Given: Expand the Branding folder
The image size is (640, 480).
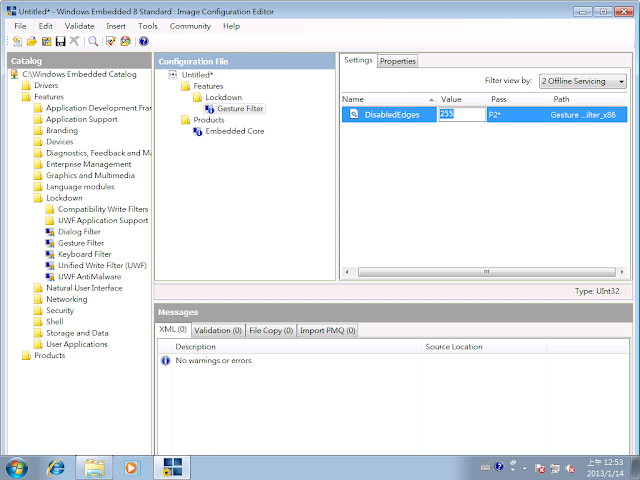Looking at the screenshot, I should coord(56,131).
